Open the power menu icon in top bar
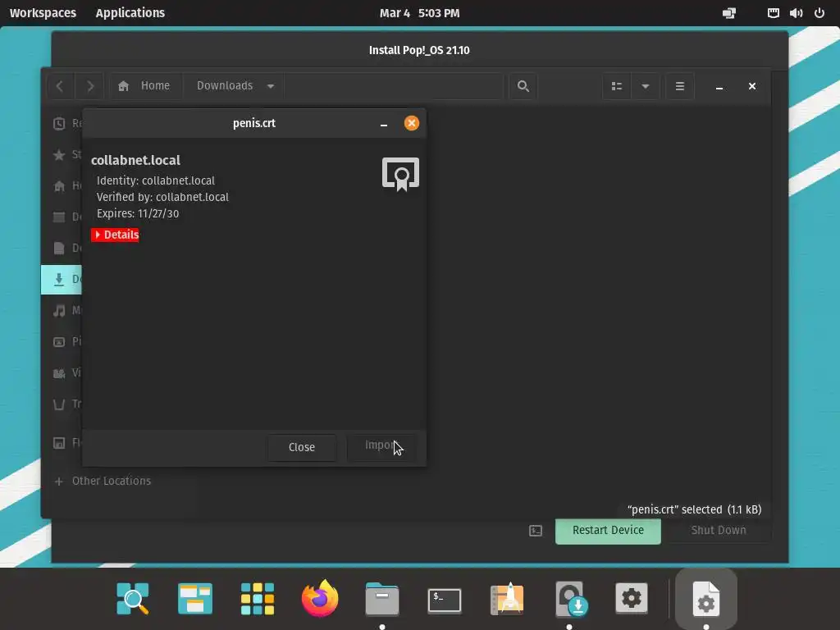Image resolution: width=840 pixels, height=630 pixels. click(x=819, y=13)
